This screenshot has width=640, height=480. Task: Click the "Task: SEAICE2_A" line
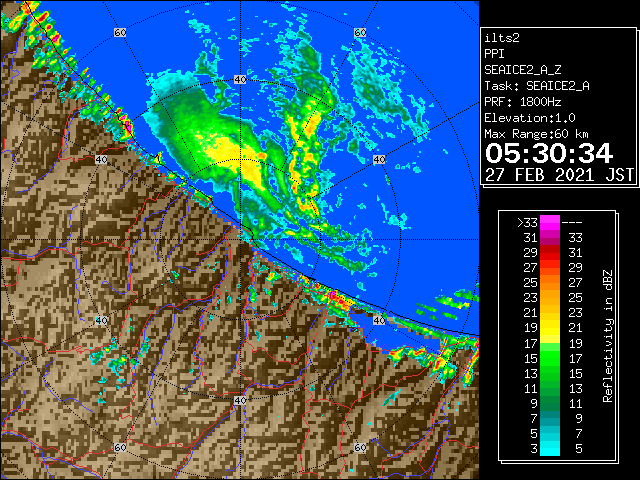click(x=537, y=86)
